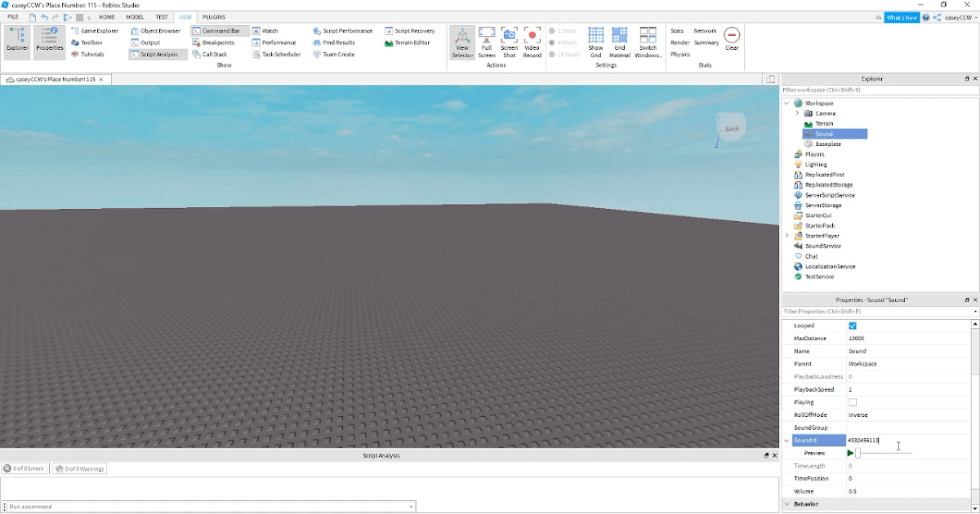Click the What's New button
Screen dimensions: 980x514
(902, 17)
